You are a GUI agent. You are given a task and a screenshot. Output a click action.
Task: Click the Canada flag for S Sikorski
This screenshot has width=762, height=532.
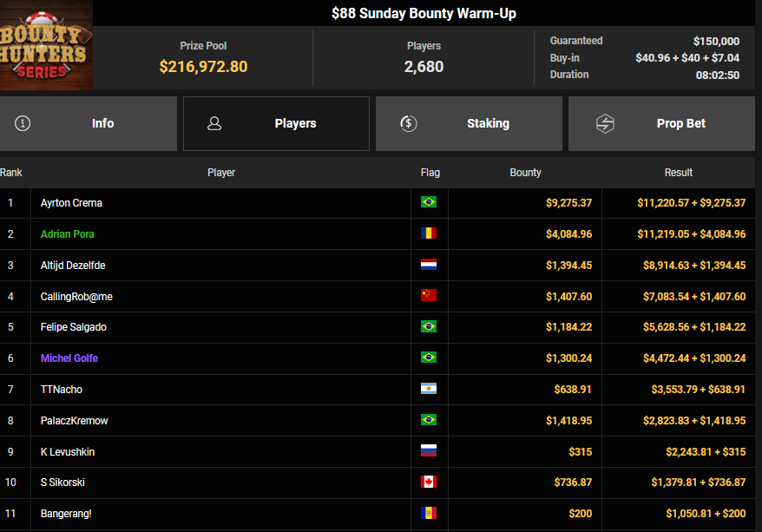(x=428, y=483)
